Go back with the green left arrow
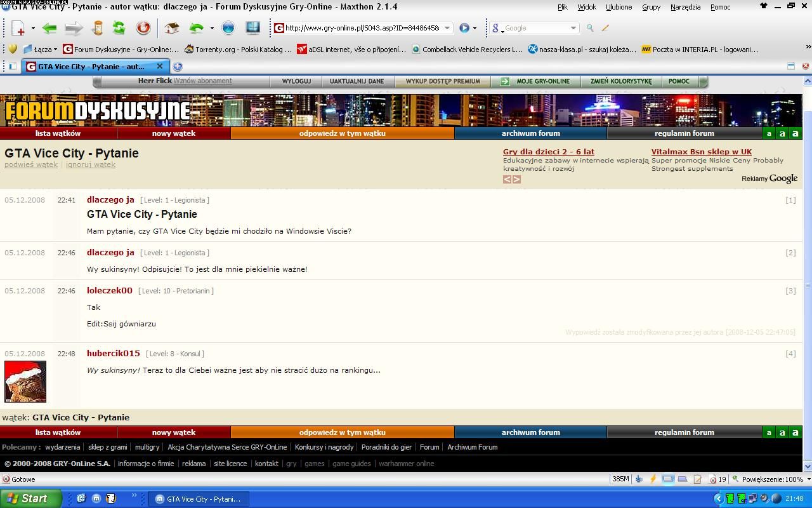The image size is (812, 508). (x=49, y=28)
